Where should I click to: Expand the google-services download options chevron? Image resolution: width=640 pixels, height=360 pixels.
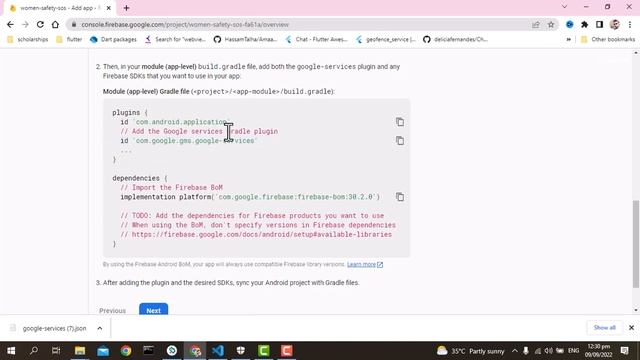coord(100,328)
